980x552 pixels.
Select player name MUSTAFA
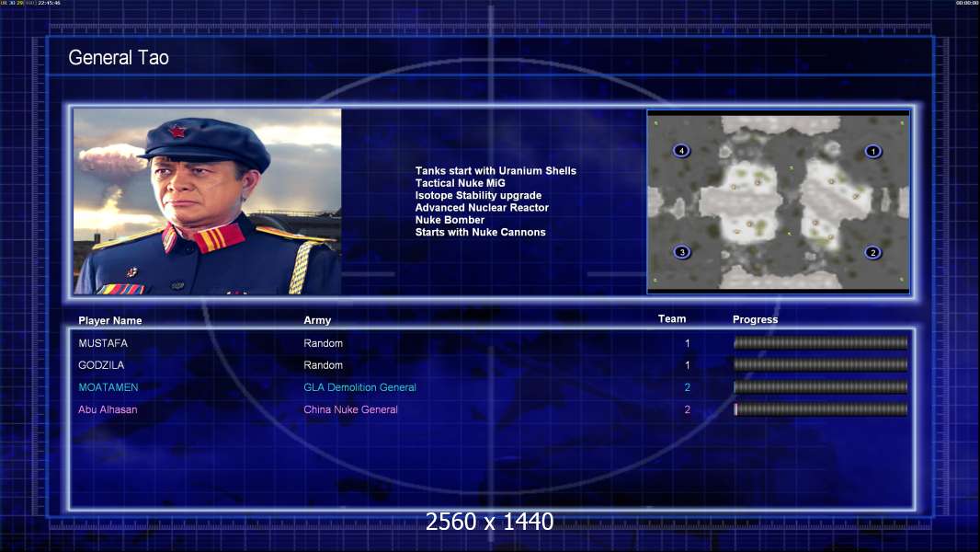point(103,343)
